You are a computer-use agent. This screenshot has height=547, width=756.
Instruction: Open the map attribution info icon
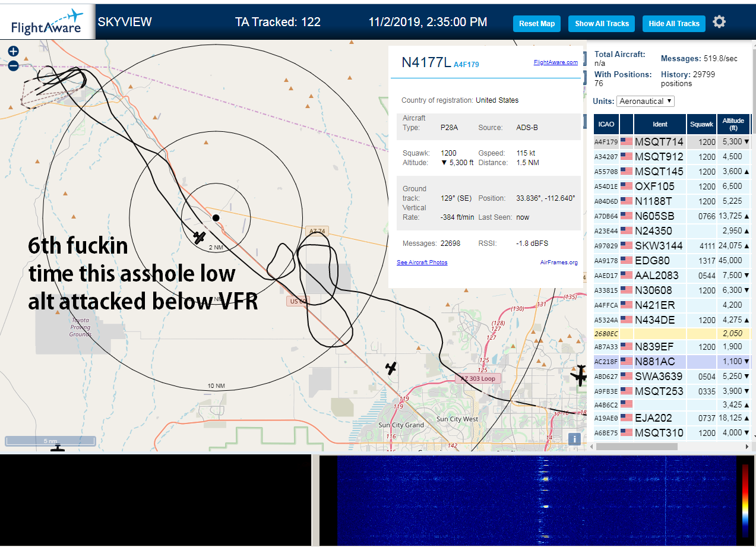point(574,439)
